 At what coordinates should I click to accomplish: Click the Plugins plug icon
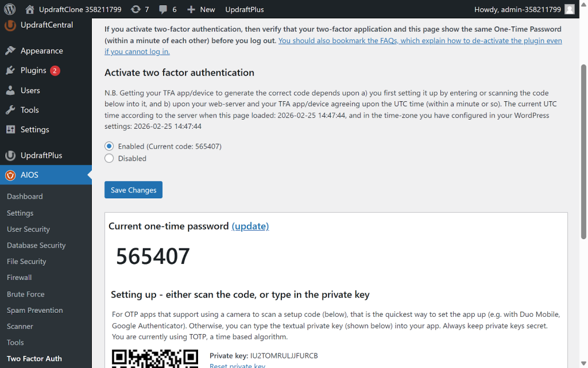click(x=10, y=70)
